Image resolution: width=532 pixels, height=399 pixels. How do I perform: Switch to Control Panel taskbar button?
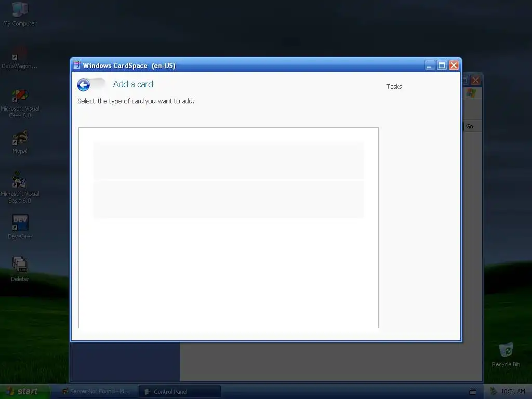click(x=179, y=392)
